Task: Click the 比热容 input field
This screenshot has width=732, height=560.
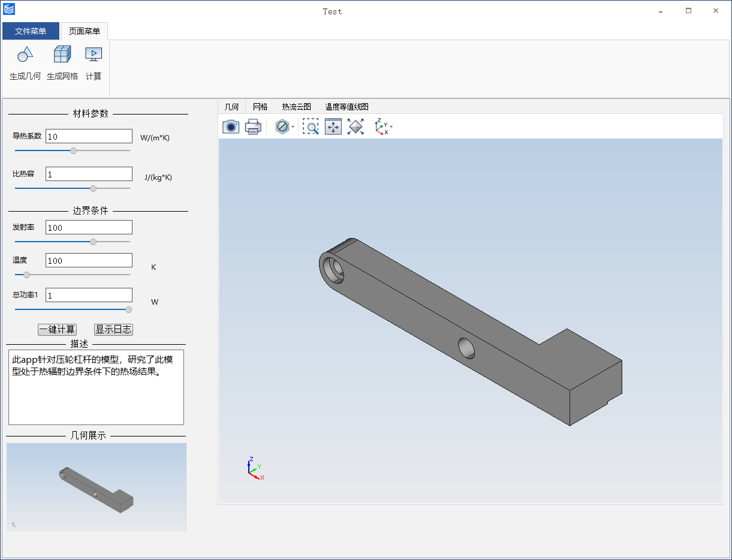Action: pos(89,174)
